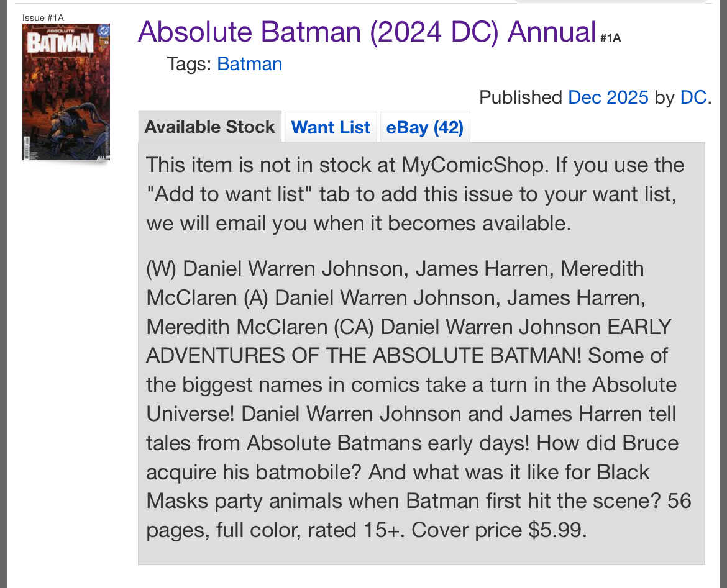The height and width of the screenshot is (588, 727).
Task: Click the '(W)' writer credit marker
Action: (162, 269)
